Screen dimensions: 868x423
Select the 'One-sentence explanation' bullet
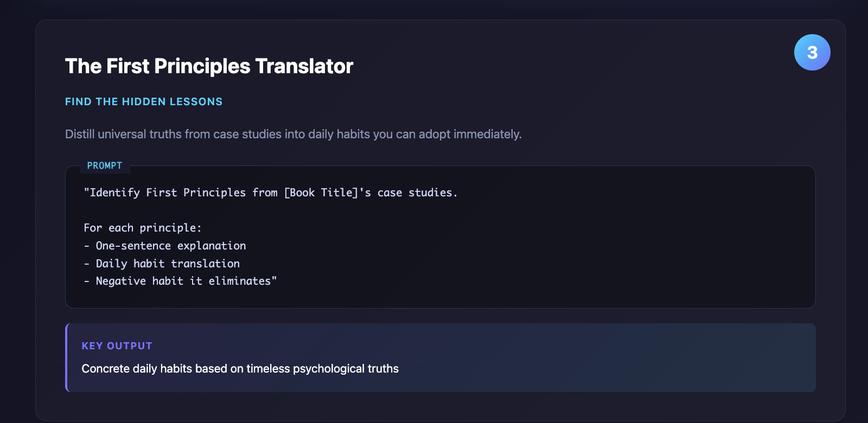(x=170, y=246)
